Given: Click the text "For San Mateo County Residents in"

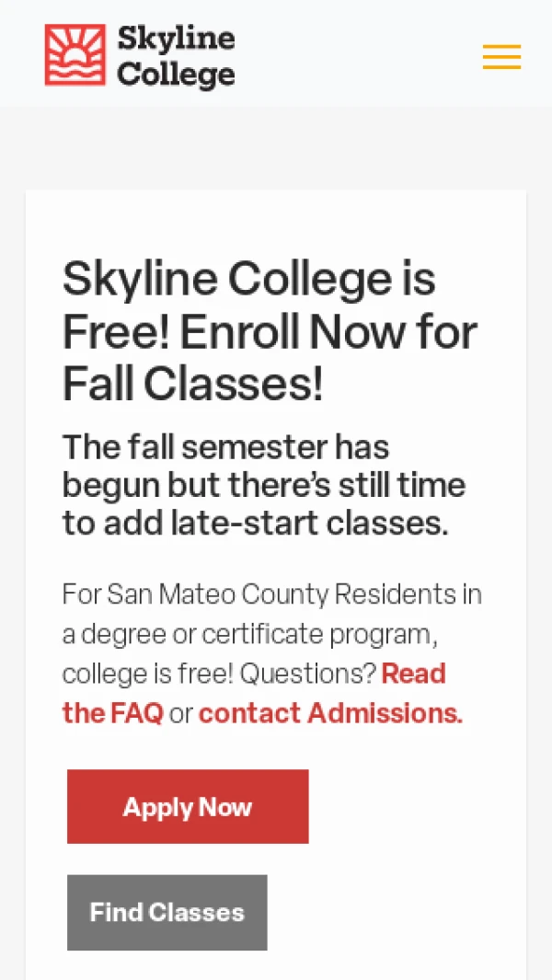Looking at the screenshot, I should click(271, 594).
